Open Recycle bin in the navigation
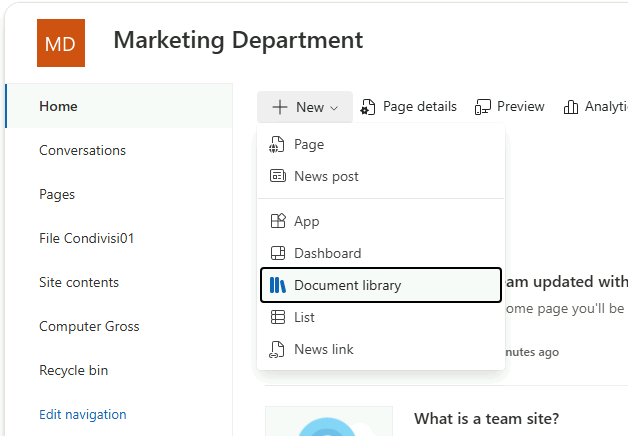628x436 pixels. [74, 370]
